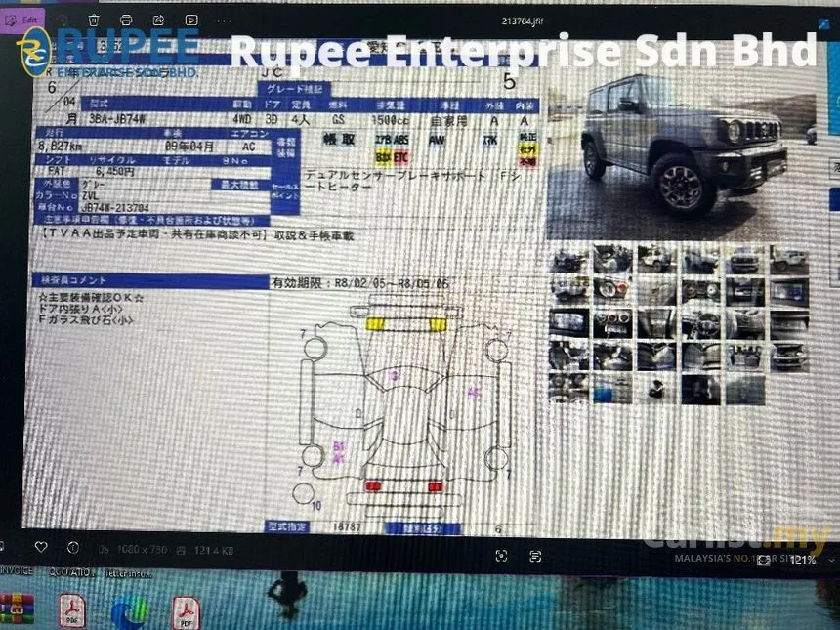Select the 'letter insu..' desktop item label
Viewport: 840px width, 630px height.
[129, 573]
